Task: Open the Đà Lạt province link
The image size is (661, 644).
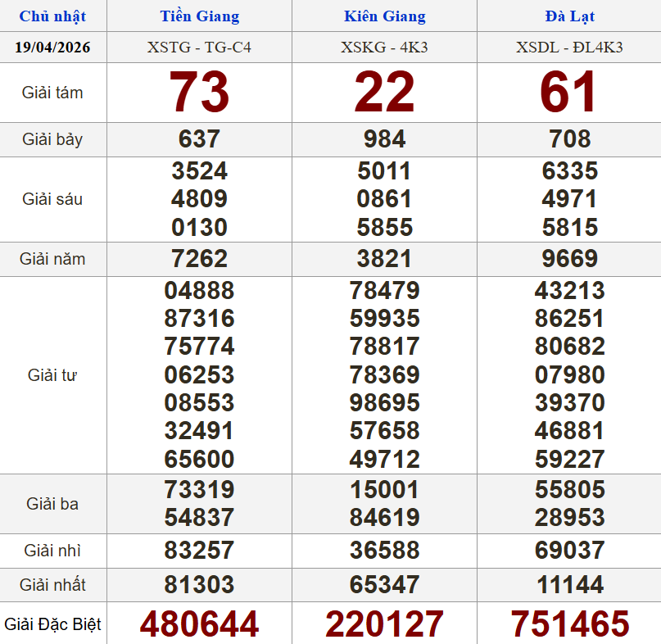Action: pos(569,16)
